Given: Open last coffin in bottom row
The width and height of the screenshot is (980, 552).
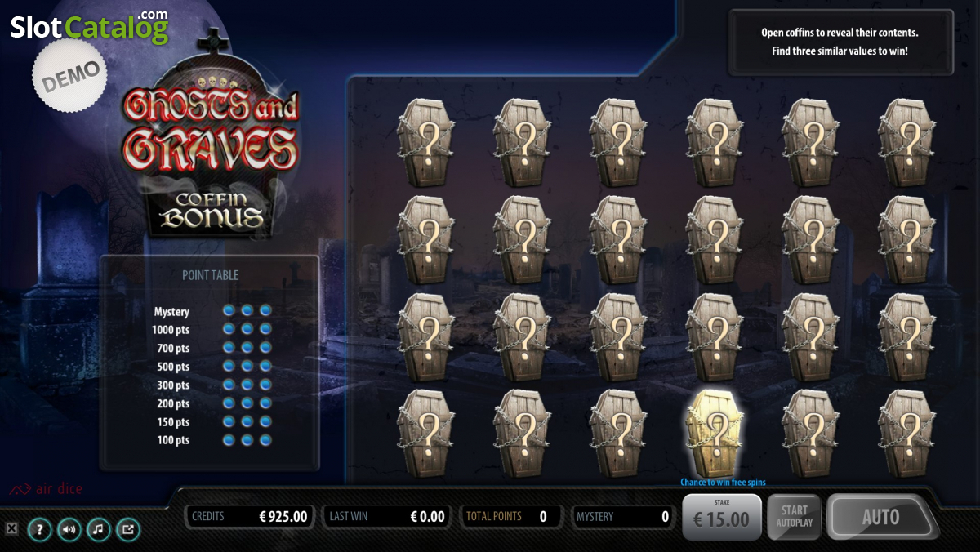Looking at the screenshot, I should [x=907, y=433].
